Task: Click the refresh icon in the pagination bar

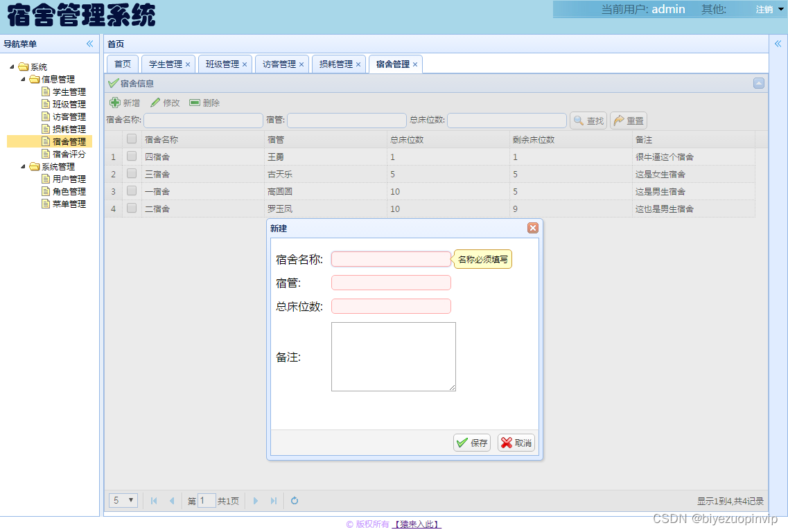Action: tap(294, 500)
